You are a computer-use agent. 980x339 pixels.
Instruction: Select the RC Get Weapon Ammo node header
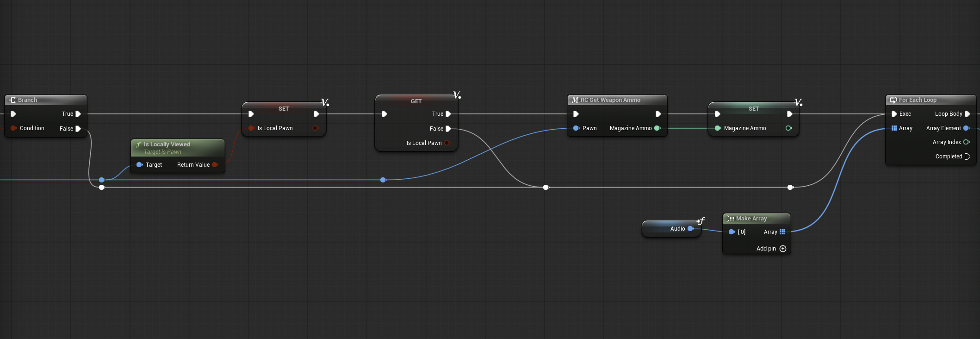click(x=617, y=100)
